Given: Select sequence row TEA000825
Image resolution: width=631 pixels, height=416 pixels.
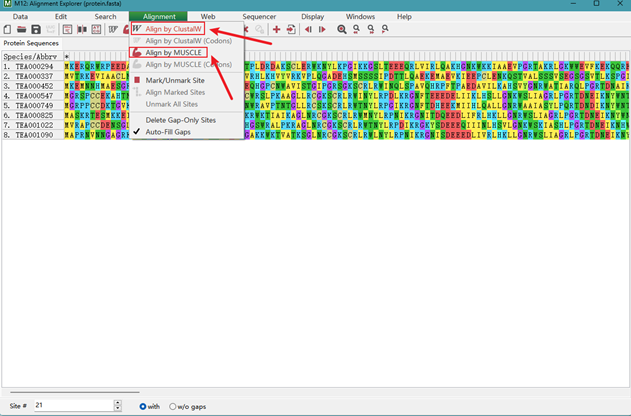Looking at the screenshot, I should pyautogui.click(x=32, y=115).
